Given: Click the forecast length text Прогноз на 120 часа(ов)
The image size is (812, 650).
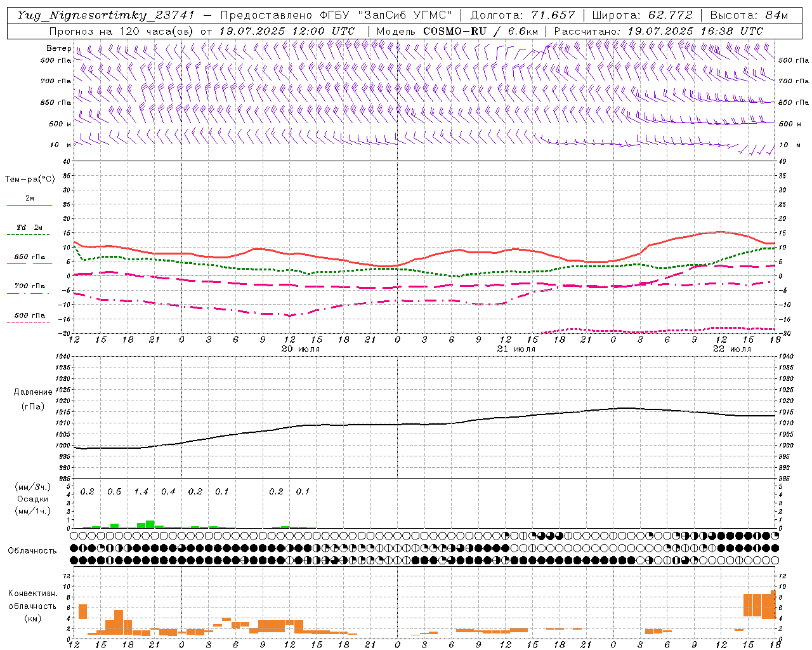Looking at the screenshot, I should click(x=122, y=31).
